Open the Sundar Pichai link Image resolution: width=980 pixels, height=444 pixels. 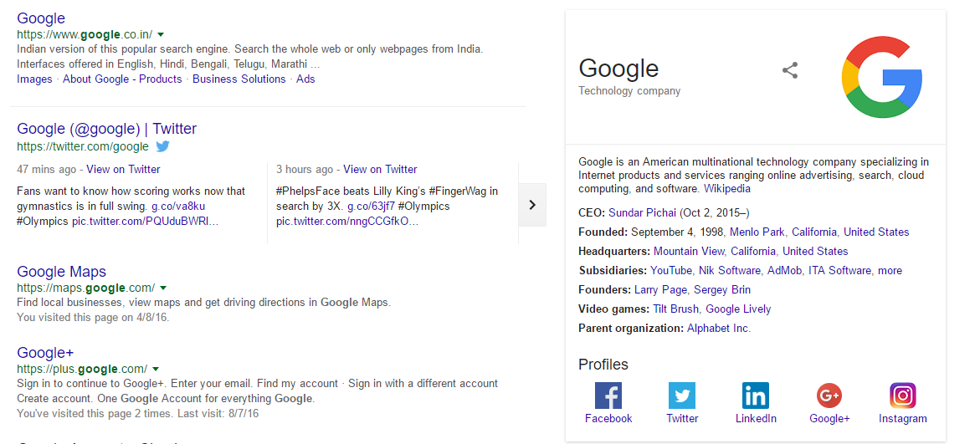coord(643,212)
